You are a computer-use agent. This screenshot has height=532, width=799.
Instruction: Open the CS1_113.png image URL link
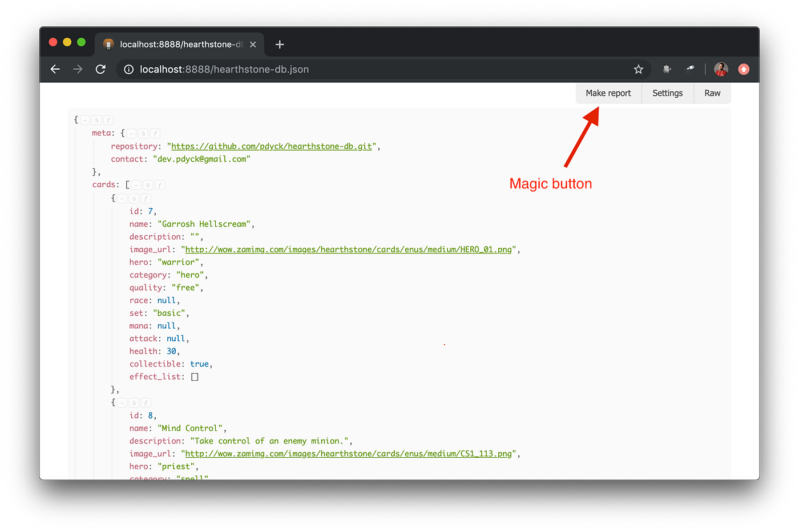(x=349, y=454)
